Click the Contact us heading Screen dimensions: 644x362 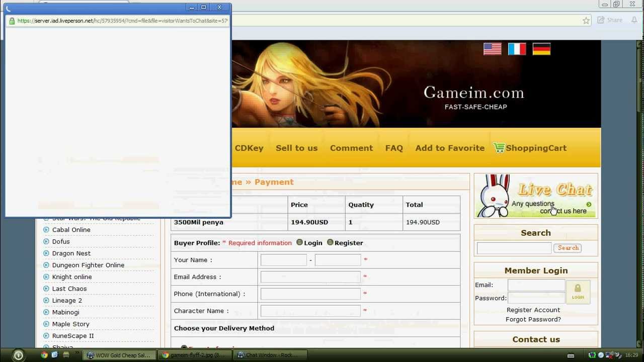point(536,339)
